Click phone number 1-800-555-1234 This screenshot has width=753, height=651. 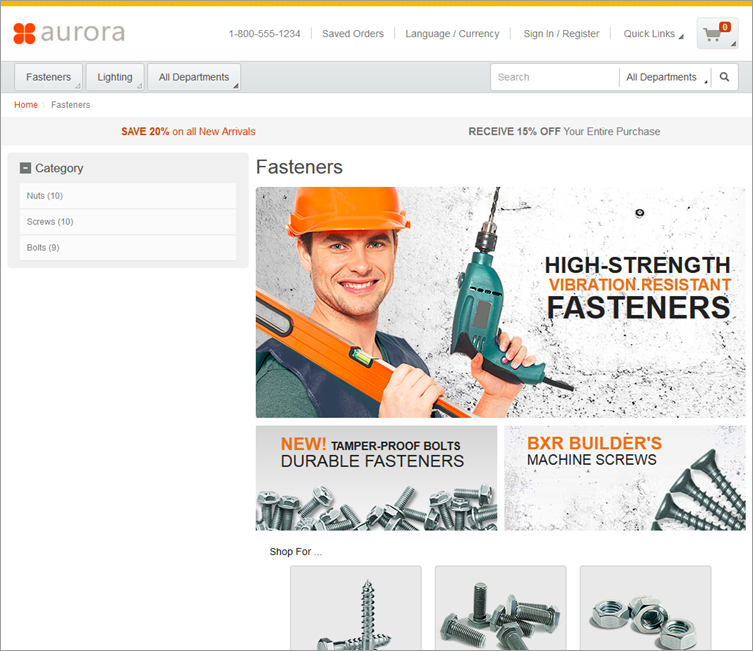(265, 34)
